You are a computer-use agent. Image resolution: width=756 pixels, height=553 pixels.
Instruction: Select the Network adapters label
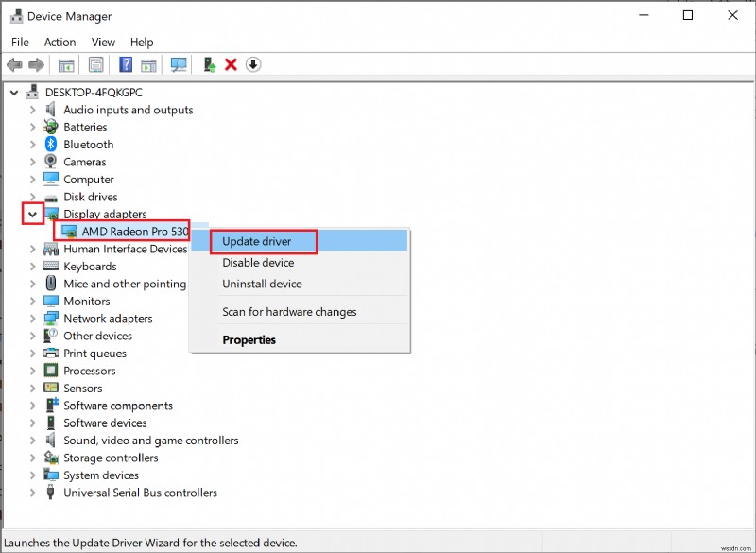point(108,319)
